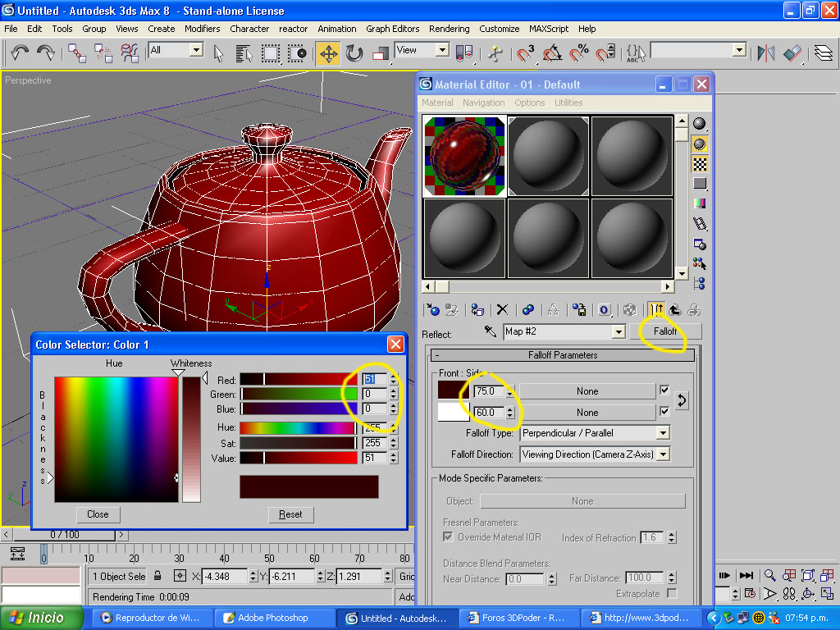Toggle the Absolute Mode Transform Type-In icon

pyautogui.click(x=180, y=576)
